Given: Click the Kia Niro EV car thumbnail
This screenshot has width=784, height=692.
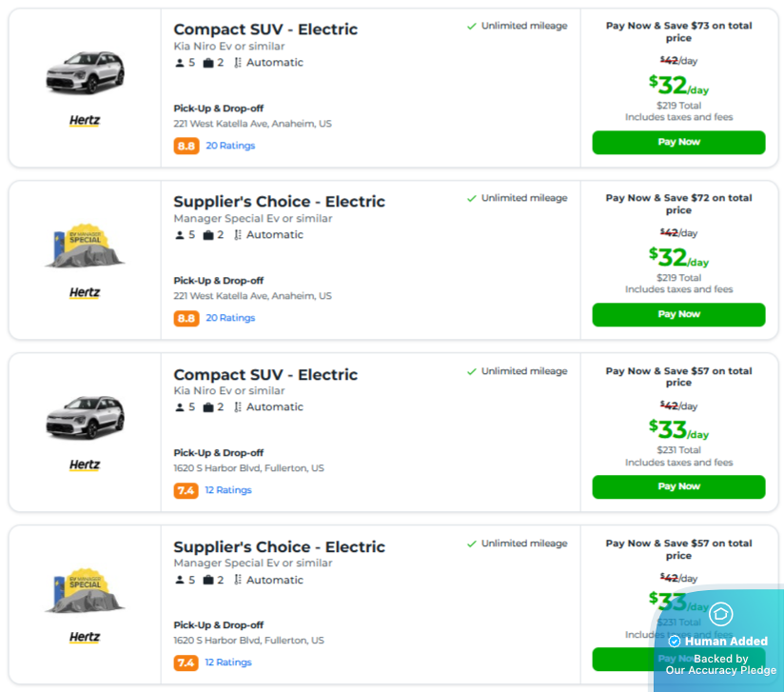Looking at the screenshot, I should pos(85,71).
